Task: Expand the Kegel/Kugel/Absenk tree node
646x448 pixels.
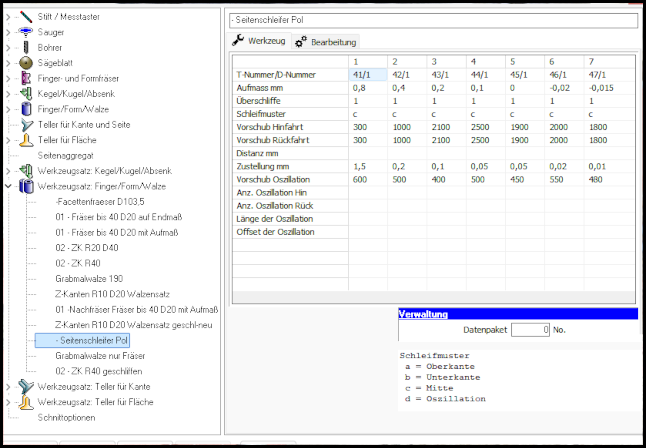Action: (9, 94)
